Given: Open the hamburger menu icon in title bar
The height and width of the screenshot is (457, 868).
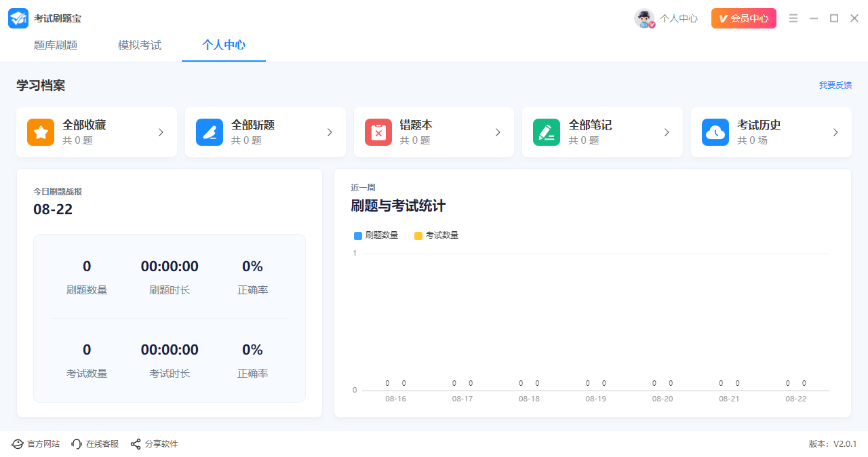Looking at the screenshot, I should click(793, 18).
